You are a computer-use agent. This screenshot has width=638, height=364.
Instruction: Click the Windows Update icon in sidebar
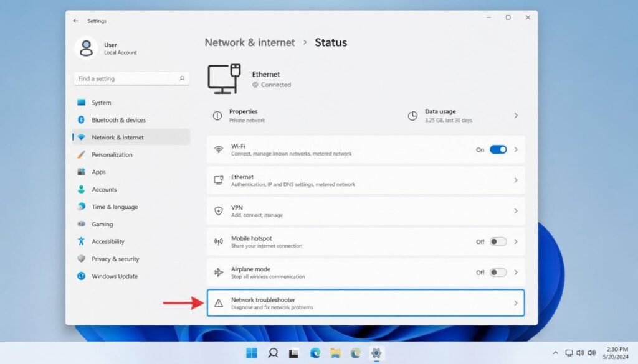pos(82,276)
